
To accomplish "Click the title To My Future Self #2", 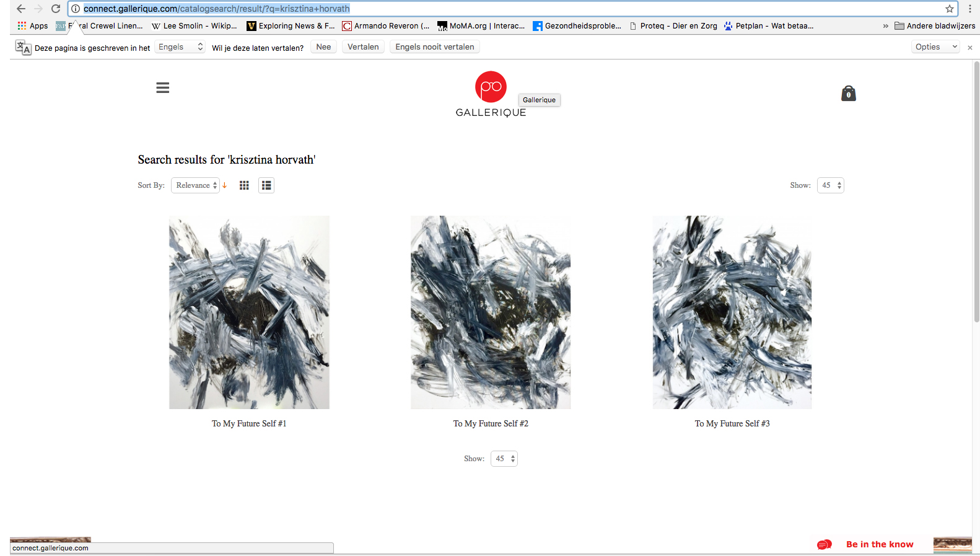I will click(491, 424).
